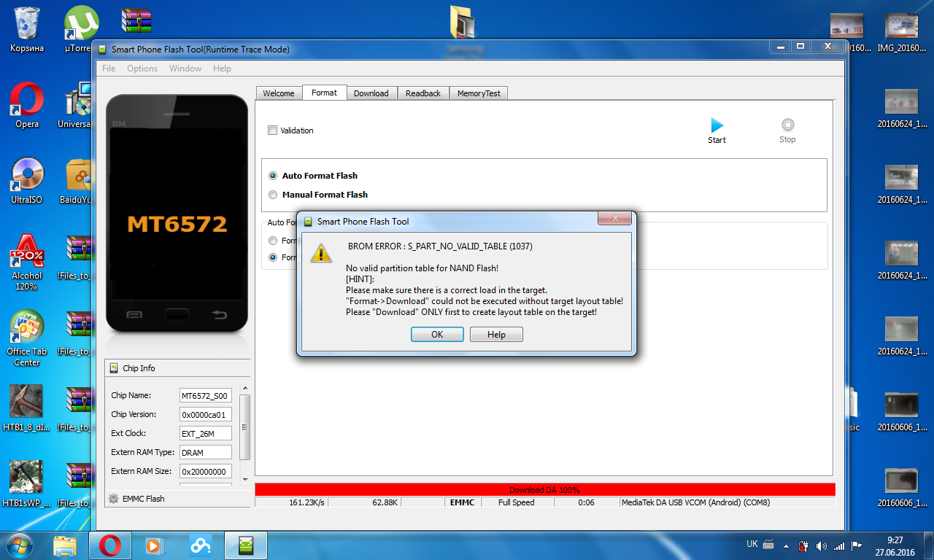Open Windows Explorer from the taskbar

point(65,545)
